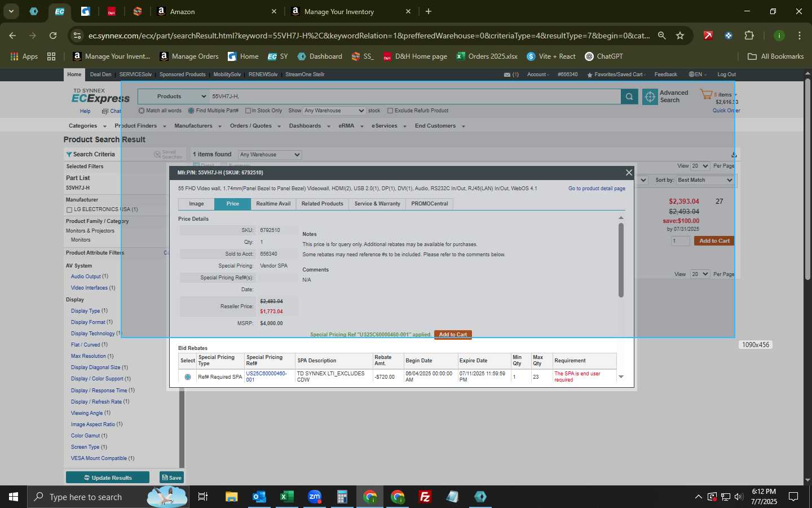Image resolution: width=812 pixels, height=508 pixels.
Task: Open Advanced Search crosshair icon
Action: (x=650, y=97)
